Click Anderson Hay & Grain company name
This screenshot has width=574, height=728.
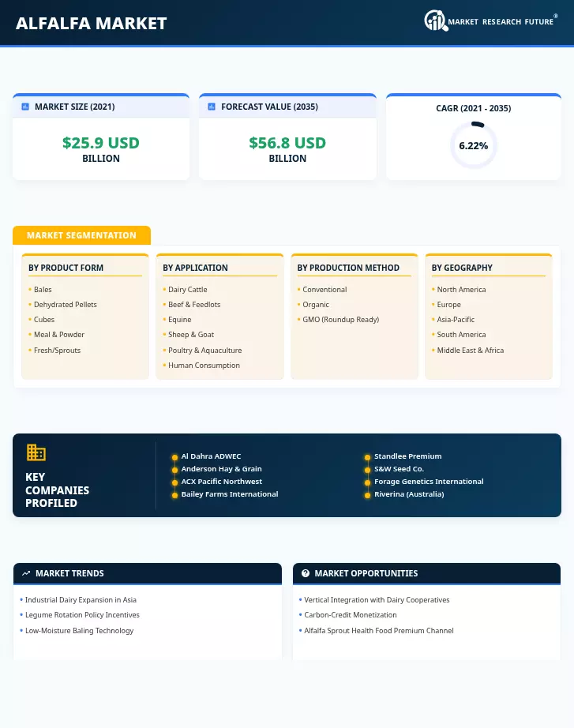(x=222, y=469)
